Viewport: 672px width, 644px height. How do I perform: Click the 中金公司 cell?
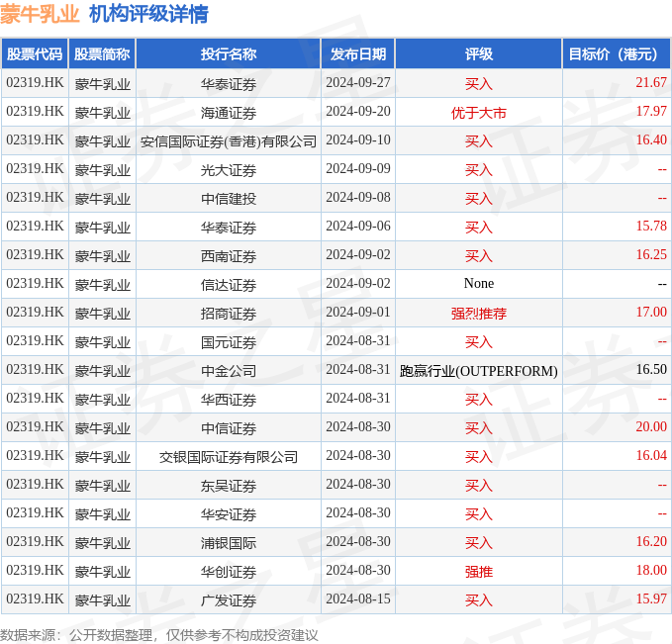229,371
